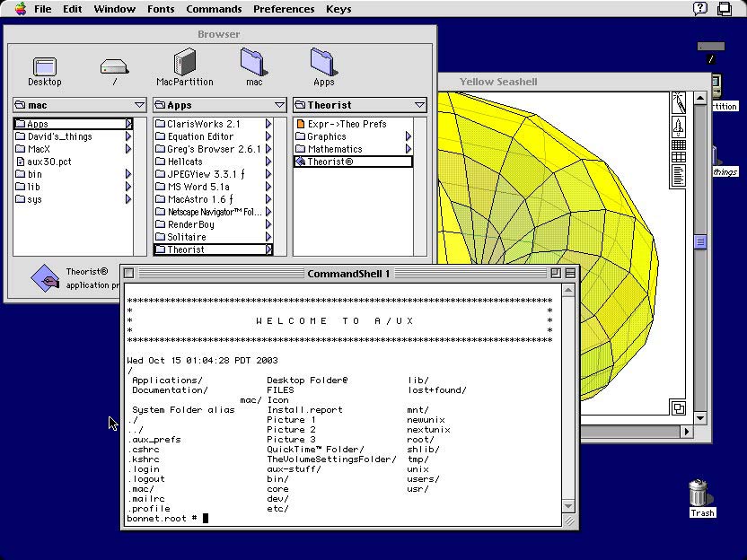
Task: Open the 'mac' column popup menu
Action: click(x=80, y=105)
